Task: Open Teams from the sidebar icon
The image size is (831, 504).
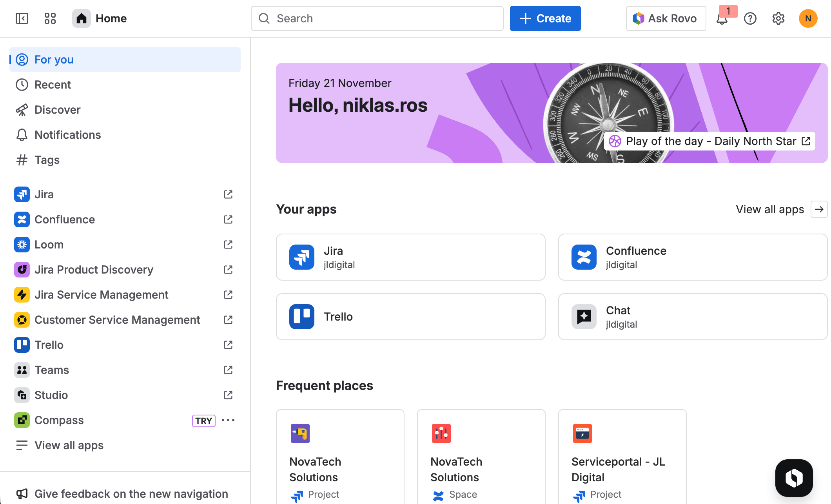Action: point(22,370)
